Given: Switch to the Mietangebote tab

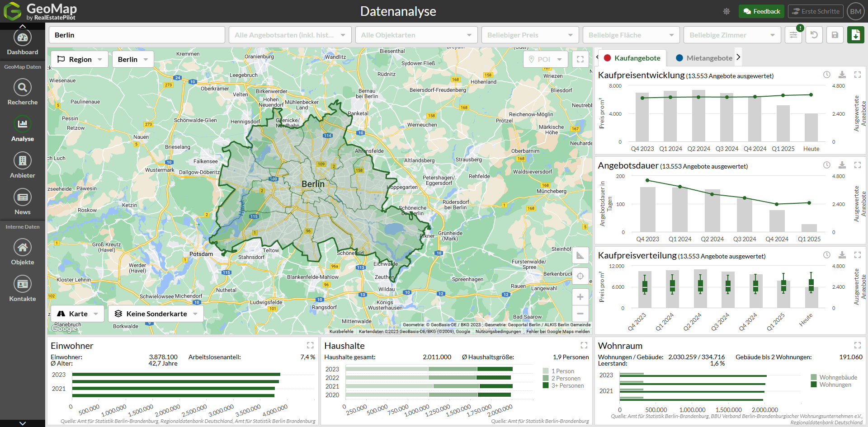Looking at the screenshot, I should coord(704,58).
